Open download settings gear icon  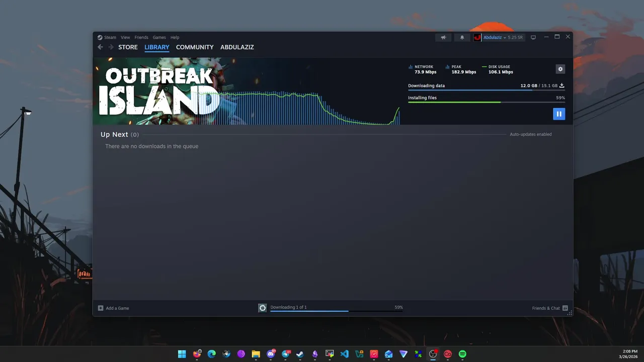[x=560, y=69]
